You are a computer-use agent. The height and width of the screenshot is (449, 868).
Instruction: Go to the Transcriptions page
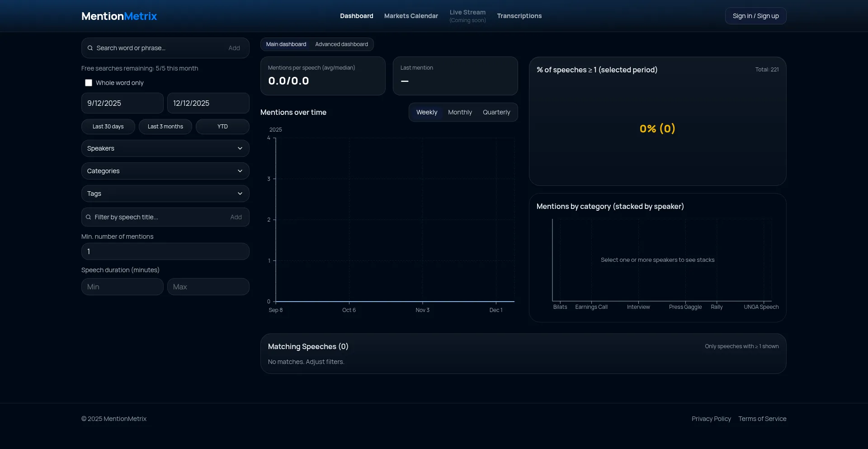tap(519, 16)
